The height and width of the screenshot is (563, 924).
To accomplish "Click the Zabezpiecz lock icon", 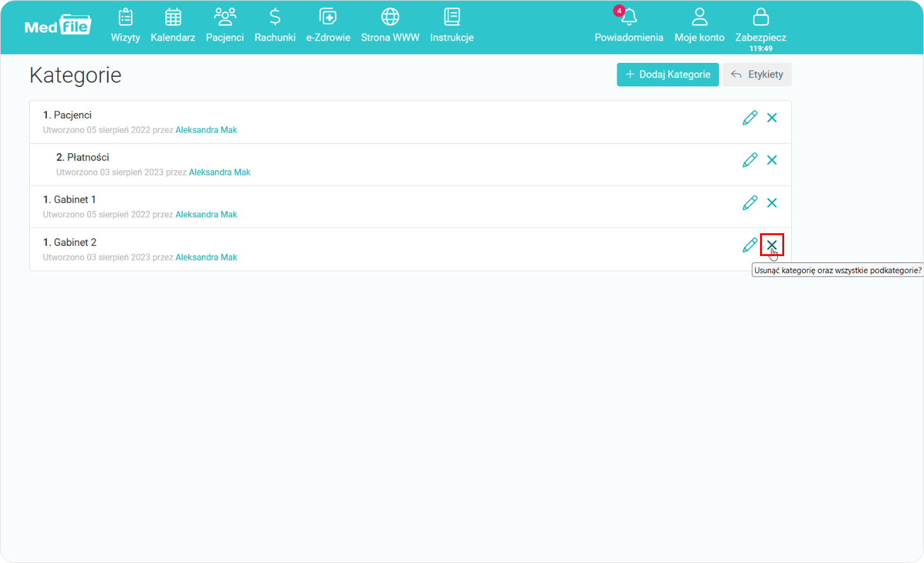I will (761, 17).
